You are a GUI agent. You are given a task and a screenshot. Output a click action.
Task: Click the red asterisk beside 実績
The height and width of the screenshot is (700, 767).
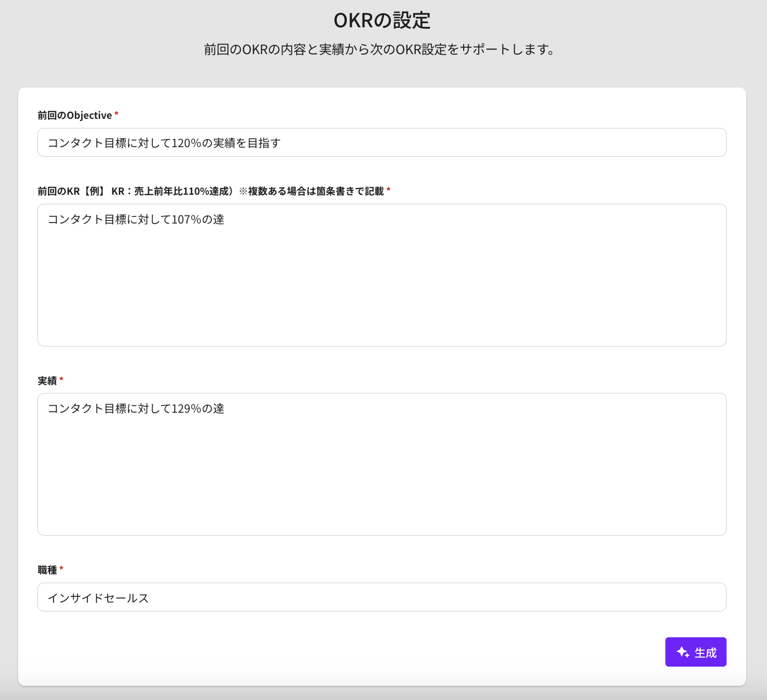(x=62, y=379)
